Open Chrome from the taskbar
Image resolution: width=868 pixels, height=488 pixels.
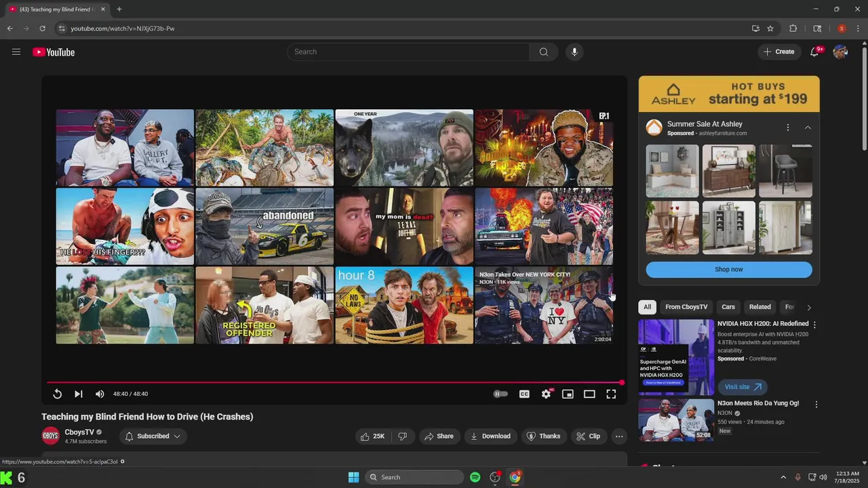click(x=515, y=477)
